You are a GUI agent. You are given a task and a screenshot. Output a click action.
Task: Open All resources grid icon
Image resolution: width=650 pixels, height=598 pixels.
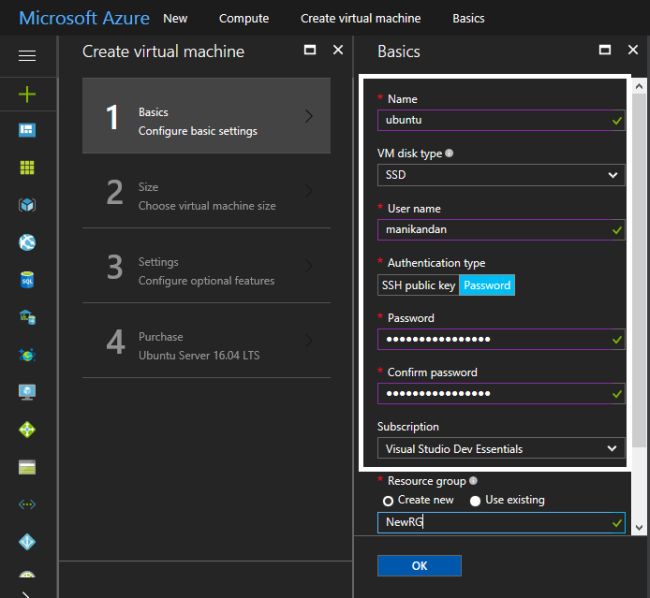pyautogui.click(x=27, y=168)
